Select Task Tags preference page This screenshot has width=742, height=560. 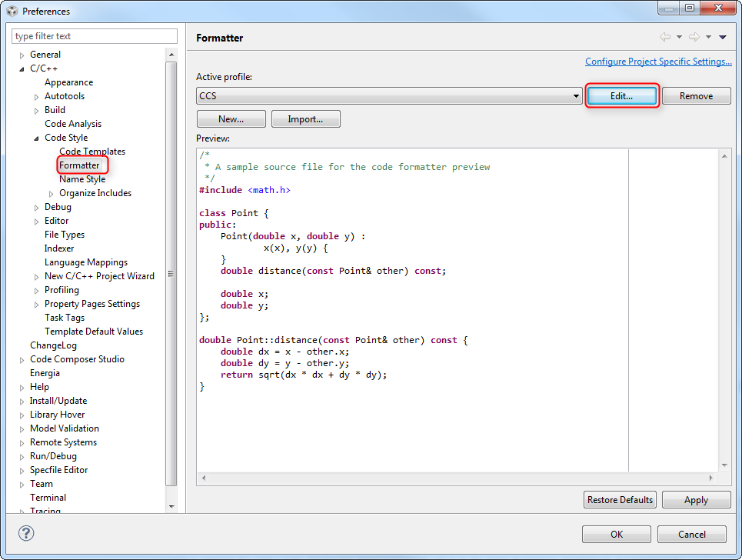[x=65, y=318]
